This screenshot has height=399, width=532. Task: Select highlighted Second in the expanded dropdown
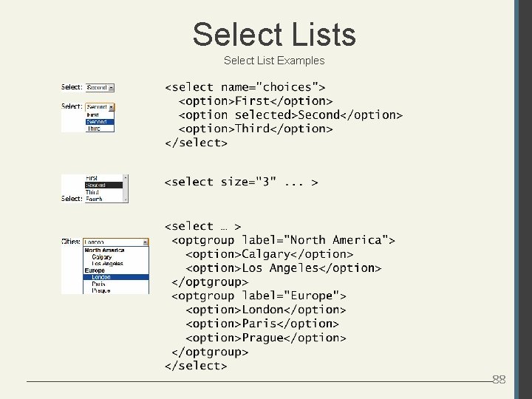coord(97,122)
